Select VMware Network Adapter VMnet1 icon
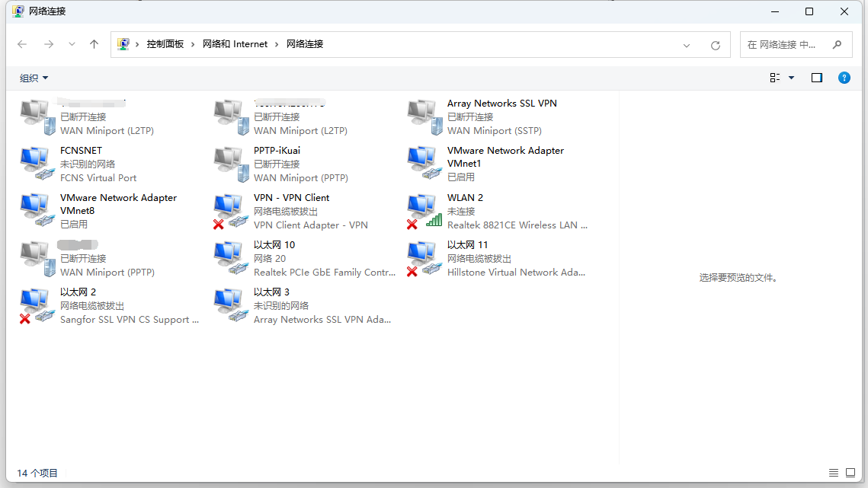Viewport: 868px width, 488px height. (425, 163)
